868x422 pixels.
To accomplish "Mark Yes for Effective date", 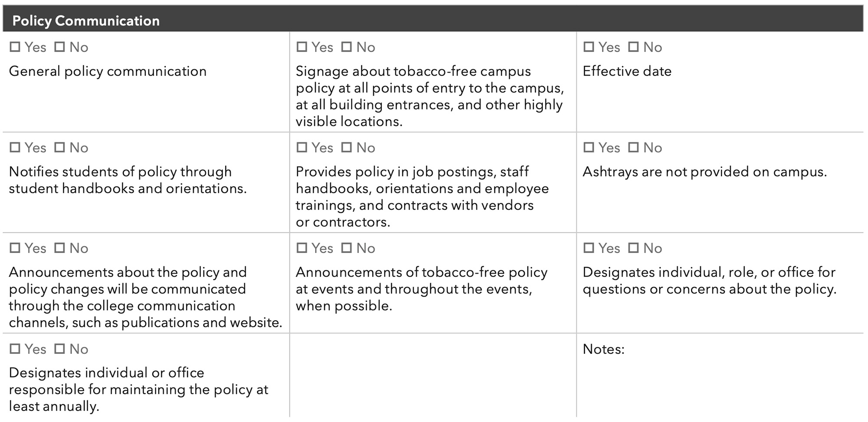I will 589,47.
